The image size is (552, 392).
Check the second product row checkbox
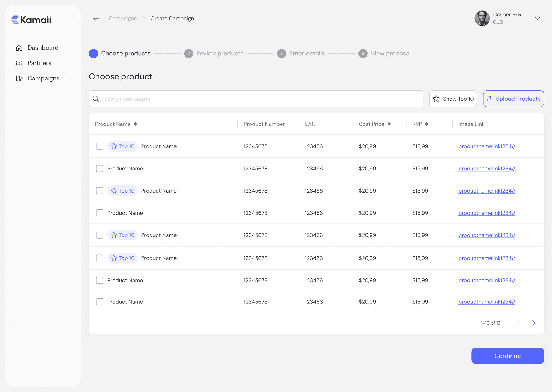click(100, 169)
